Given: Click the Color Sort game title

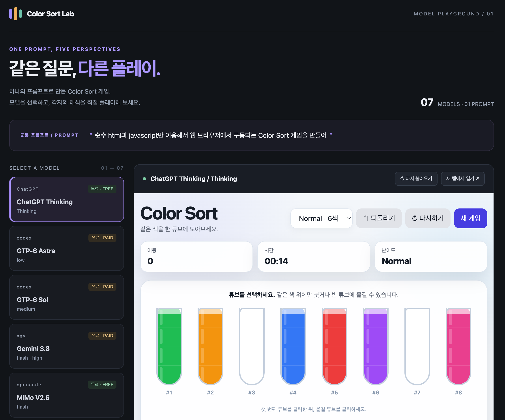Looking at the screenshot, I should (179, 213).
